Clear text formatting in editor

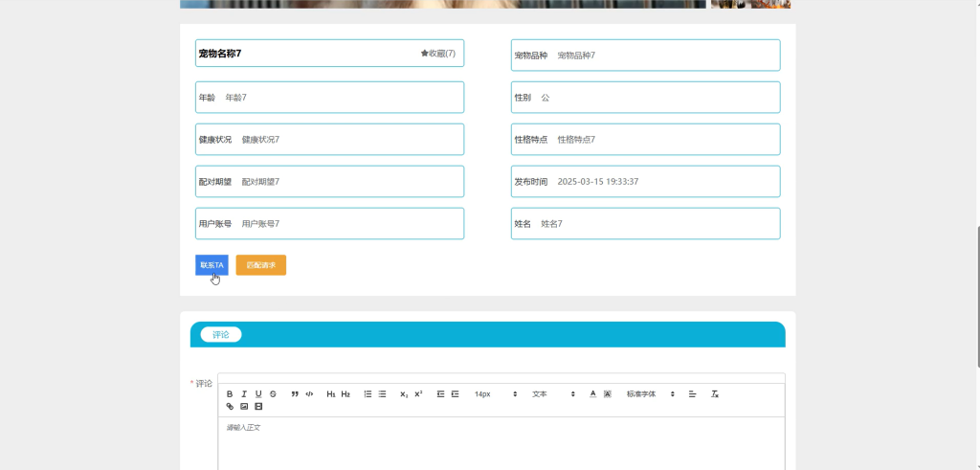(715, 394)
